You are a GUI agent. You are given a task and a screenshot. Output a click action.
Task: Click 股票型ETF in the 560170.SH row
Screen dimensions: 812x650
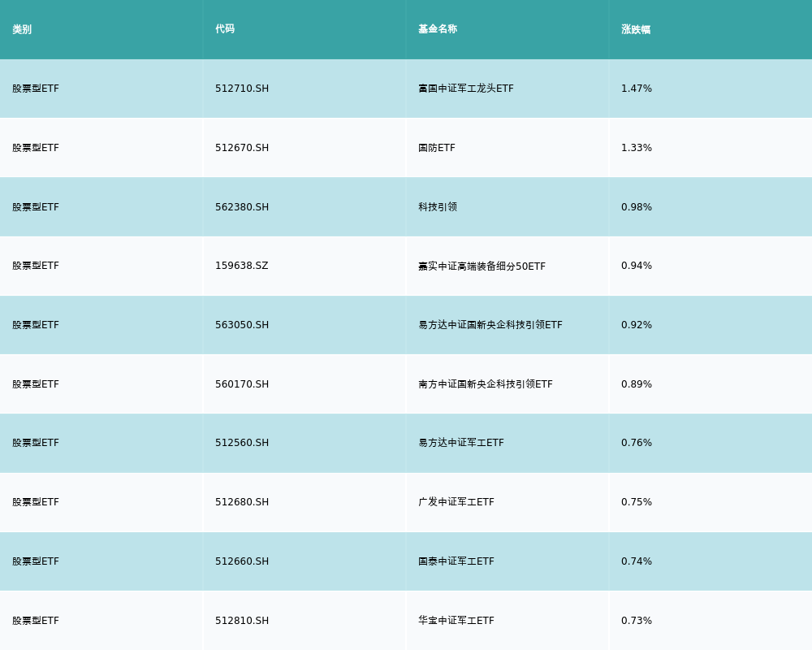click(36, 384)
